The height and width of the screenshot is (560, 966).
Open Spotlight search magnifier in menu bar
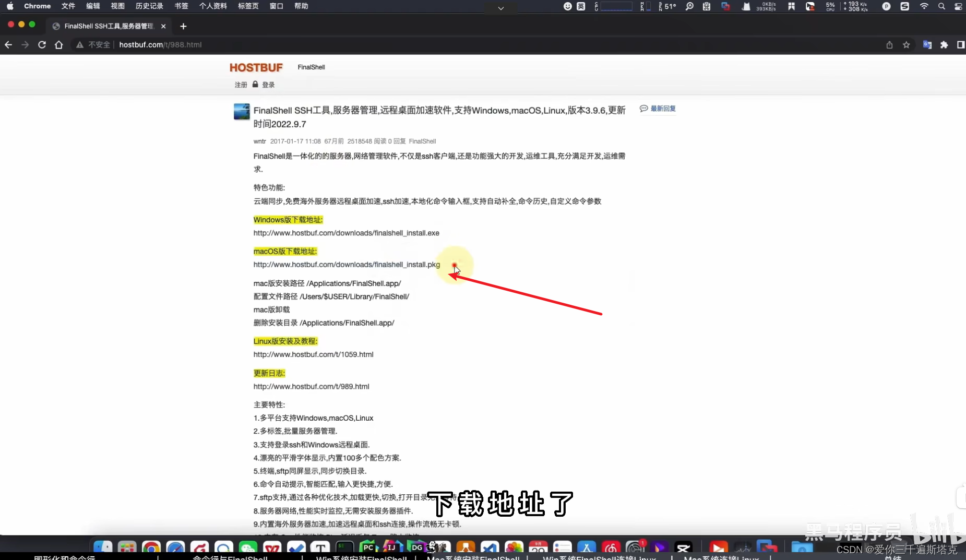[942, 7]
